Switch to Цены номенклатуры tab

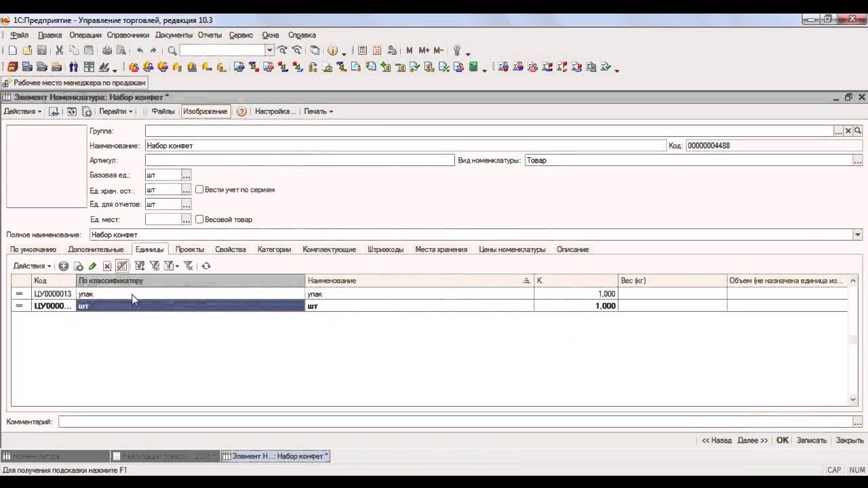tap(512, 249)
